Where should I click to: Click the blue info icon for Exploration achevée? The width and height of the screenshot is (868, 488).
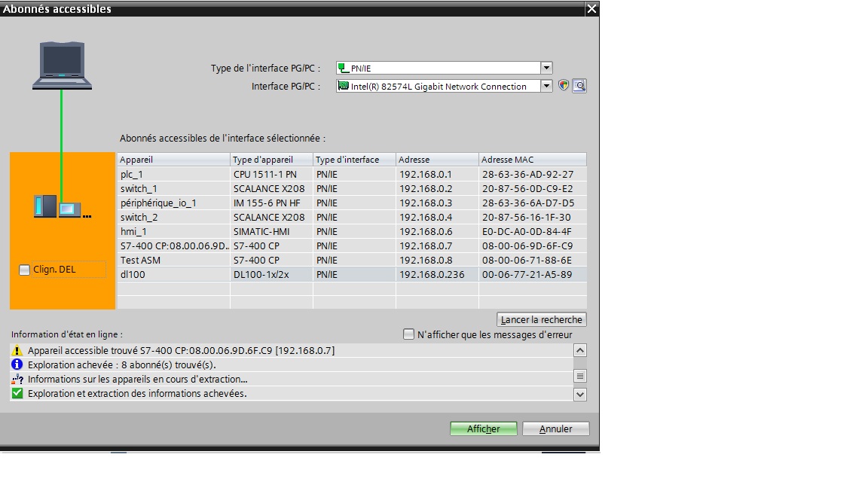(x=17, y=364)
